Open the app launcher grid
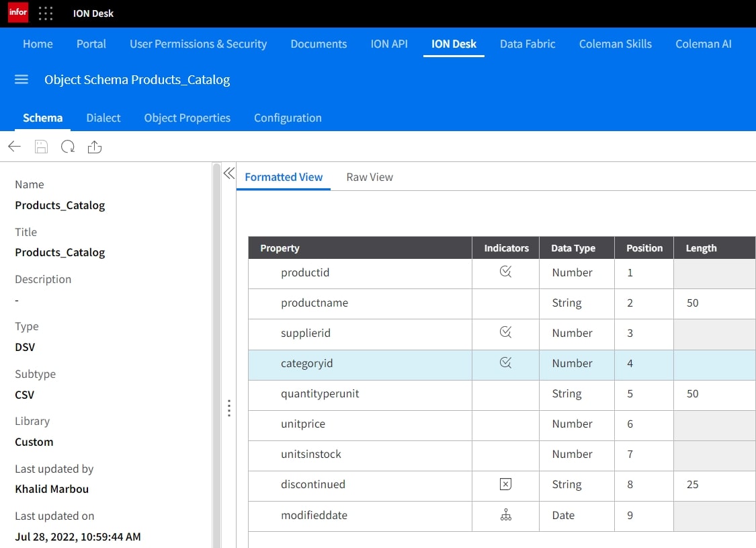Viewport: 756px width, 548px height. pos(46,13)
